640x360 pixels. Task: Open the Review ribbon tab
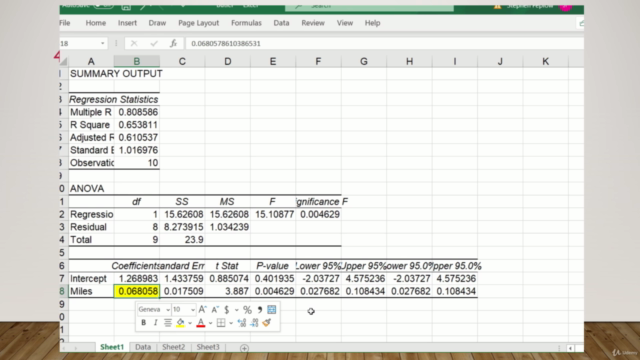click(313, 23)
